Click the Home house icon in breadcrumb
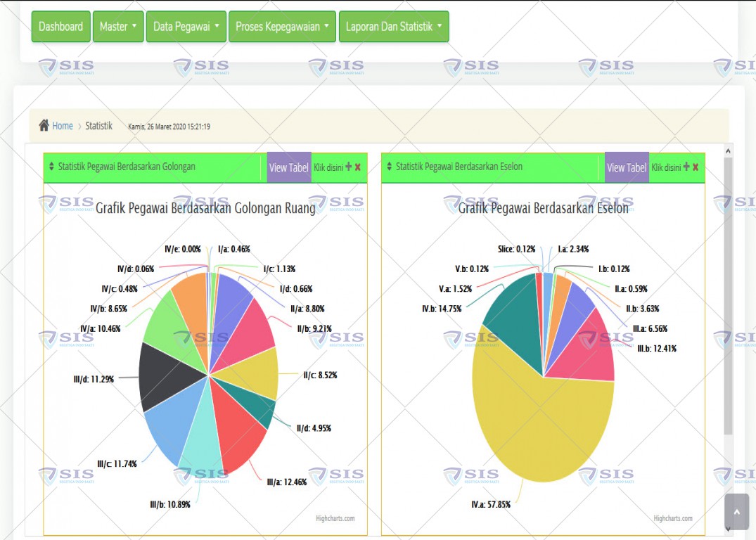Viewport: 756px width, 540px height. (x=44, y=125)
